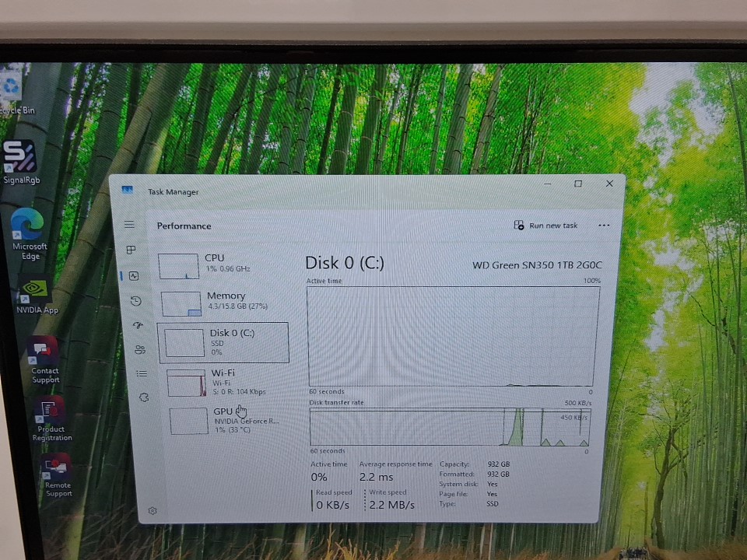Minimize the Task Manager window
Image resolution: width=747 pixels, height=560 pixels.
tap(548, 184)
